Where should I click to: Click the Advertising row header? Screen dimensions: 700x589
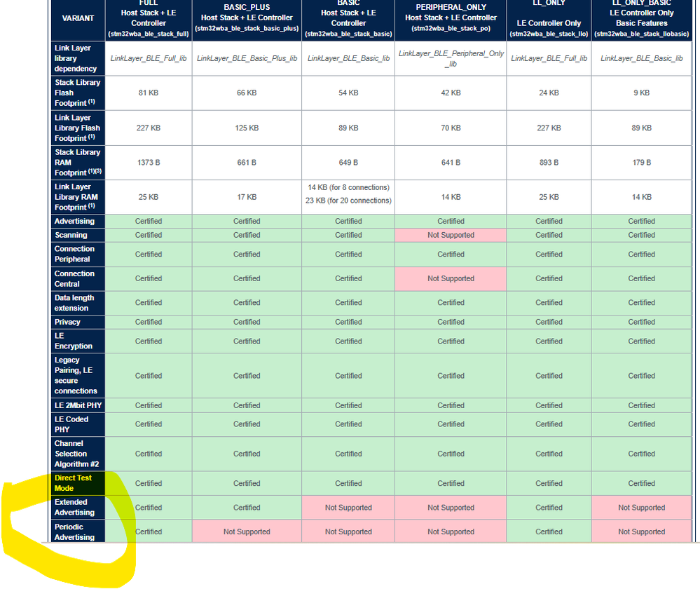click(x=78, y=221)
